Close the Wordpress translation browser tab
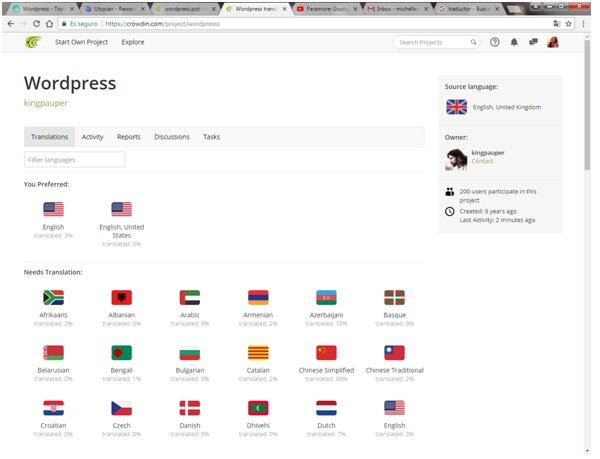The width and height of the screenshot is (600, 459). click(285, 8)
